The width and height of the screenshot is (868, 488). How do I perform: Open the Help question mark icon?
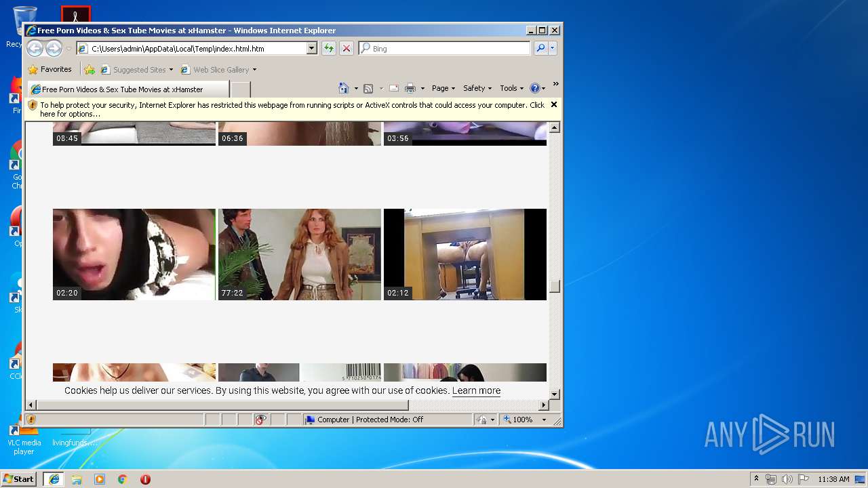point(534,88)
